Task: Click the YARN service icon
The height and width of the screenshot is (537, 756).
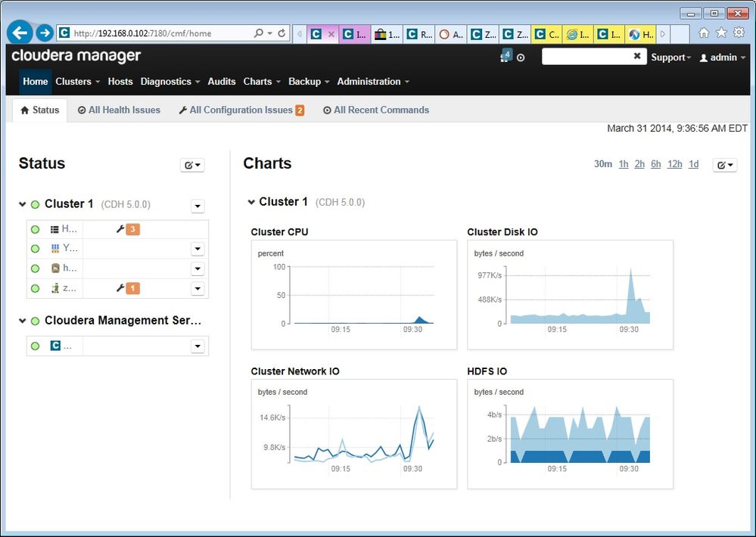Action: [x=55, y=249]
